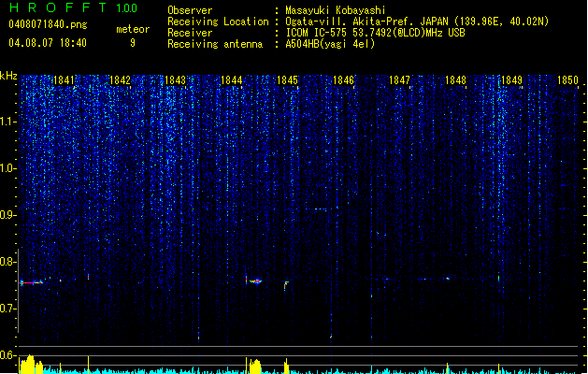588x374 pixels.
Task: Click the 1841 time marker
Action: [64, 80]
